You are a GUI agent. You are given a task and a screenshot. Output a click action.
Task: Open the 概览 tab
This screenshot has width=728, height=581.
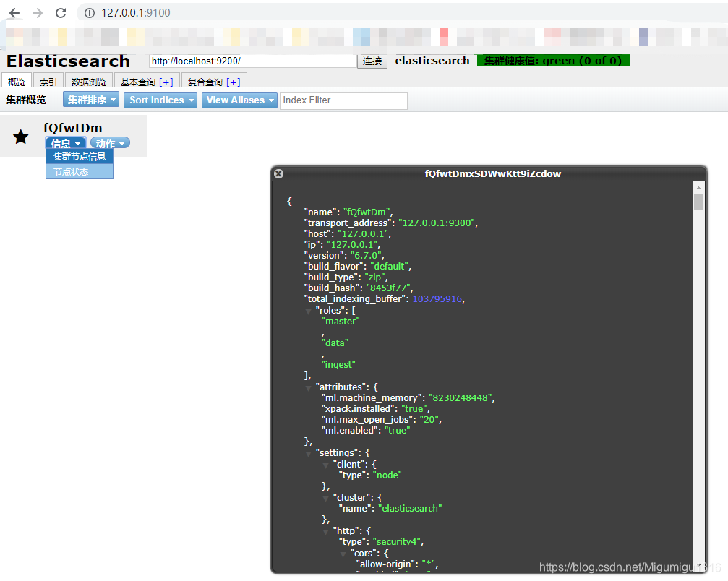17,82
